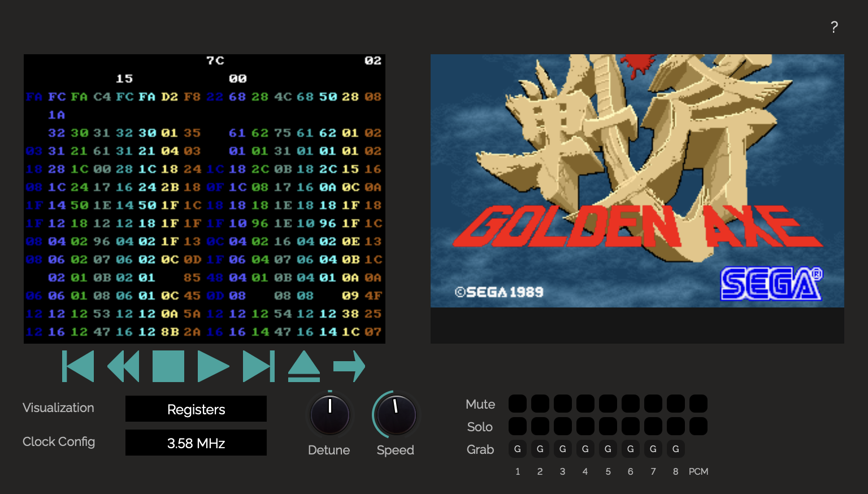
Task: Solo channel 4
Action: coord(585,426)
